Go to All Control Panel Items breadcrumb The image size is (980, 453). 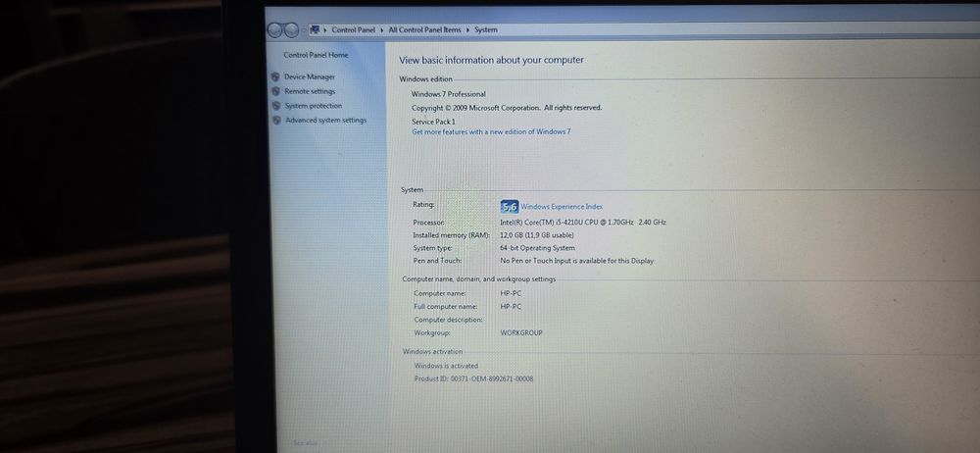[425, 30]
